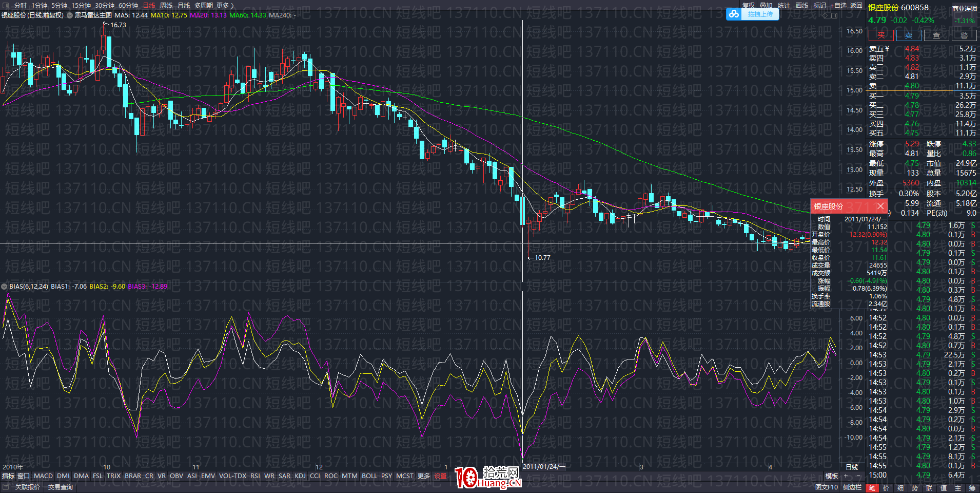Image resolution: width=980 pixels, height=493 pixels.
Task: Click the 警 alert button
Action: pos(964,35)
